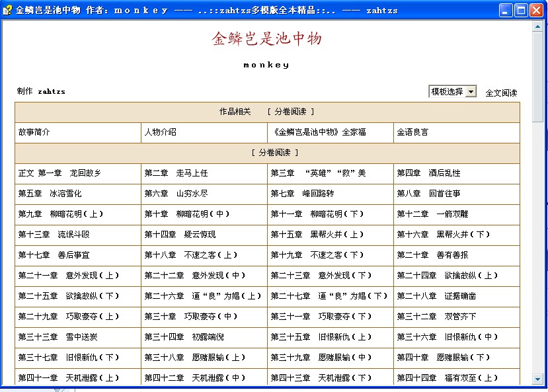Open 第十六章 黑帮火并(下)
Viewport: 548px width, 392px height.
click(444, 235)
